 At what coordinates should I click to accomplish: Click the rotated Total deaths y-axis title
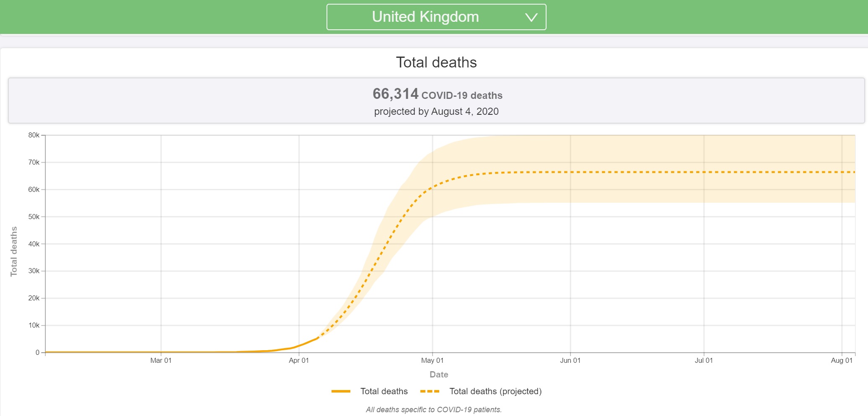tap(14, 251)
